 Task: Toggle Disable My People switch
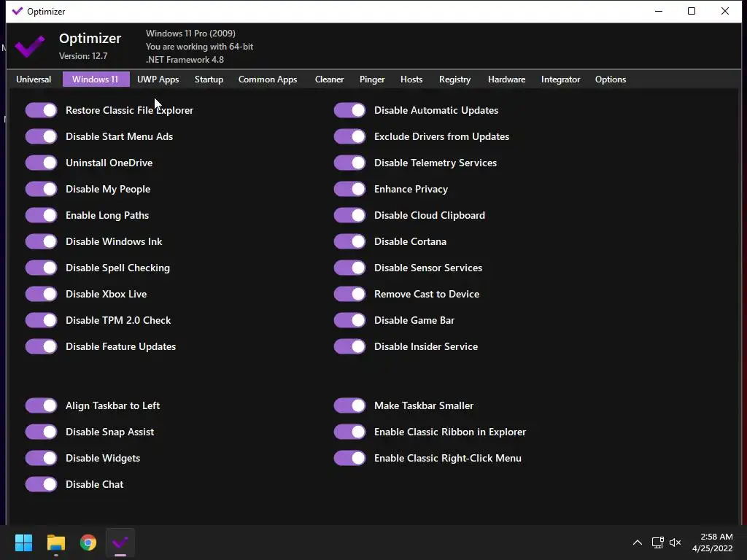pyautogui.click(x=42, y=189)
